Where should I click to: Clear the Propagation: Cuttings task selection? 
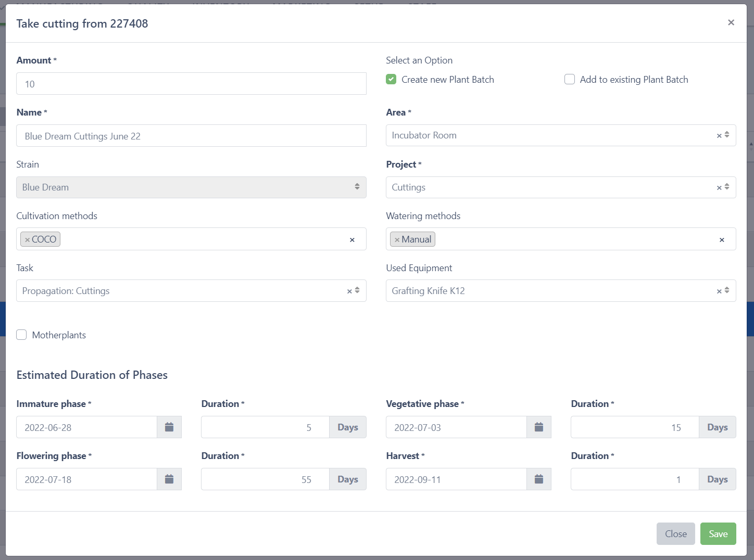pos(349,291)
